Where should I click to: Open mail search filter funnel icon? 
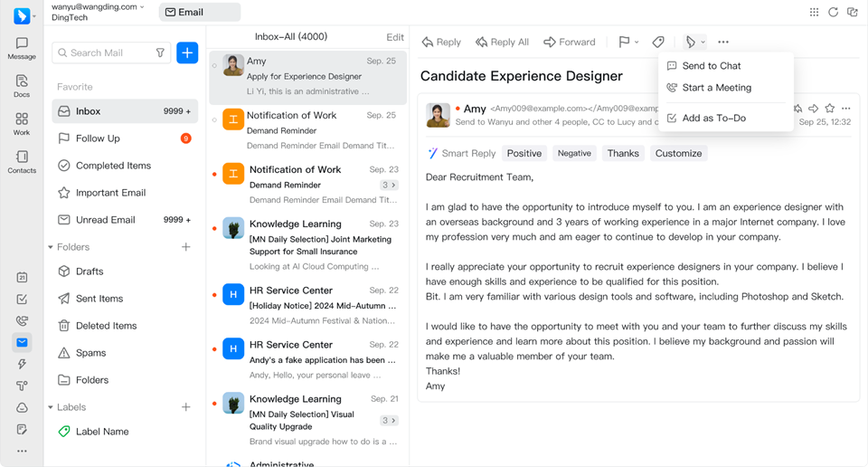pos(160,52)
